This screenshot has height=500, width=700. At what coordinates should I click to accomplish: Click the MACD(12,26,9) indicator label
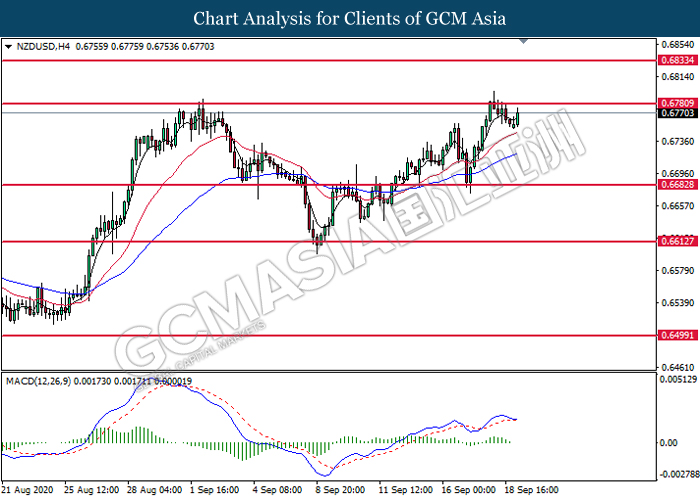(38, 381)
